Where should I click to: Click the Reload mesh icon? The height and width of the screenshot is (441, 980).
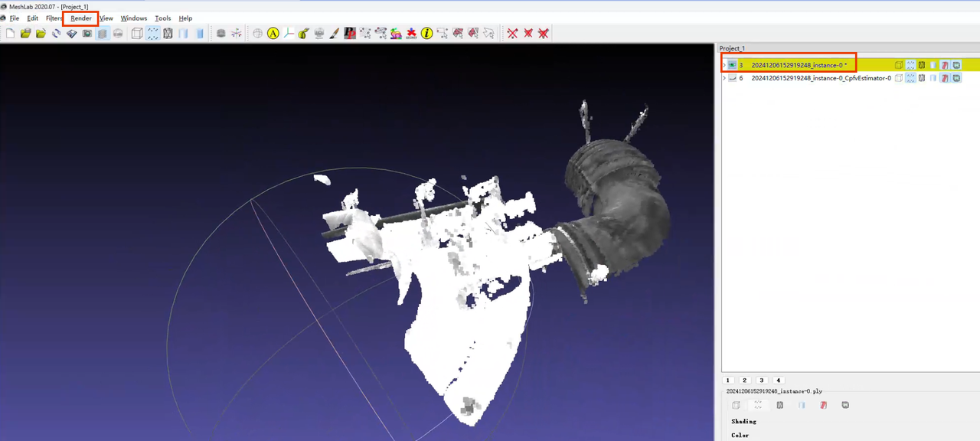pyautogui.click(x=56, y=33)
